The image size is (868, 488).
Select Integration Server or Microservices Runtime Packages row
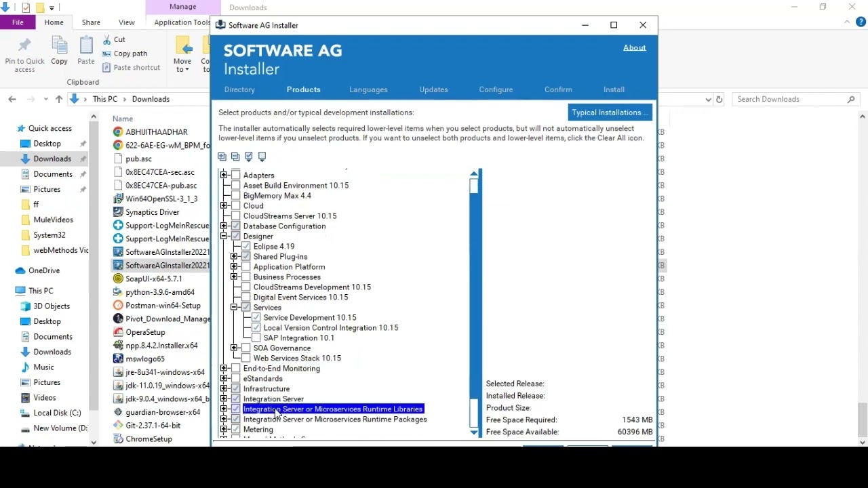(335, 420)
